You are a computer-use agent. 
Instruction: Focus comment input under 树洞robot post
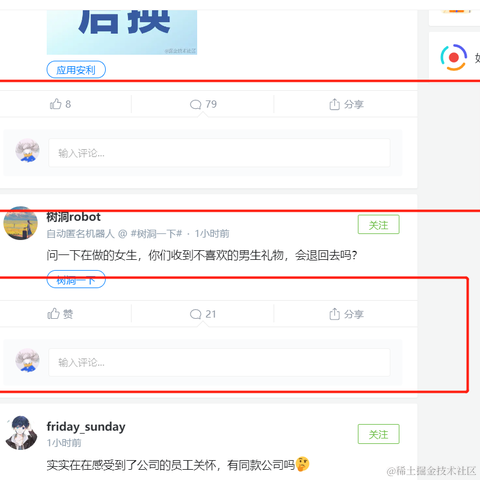[219, 362]
